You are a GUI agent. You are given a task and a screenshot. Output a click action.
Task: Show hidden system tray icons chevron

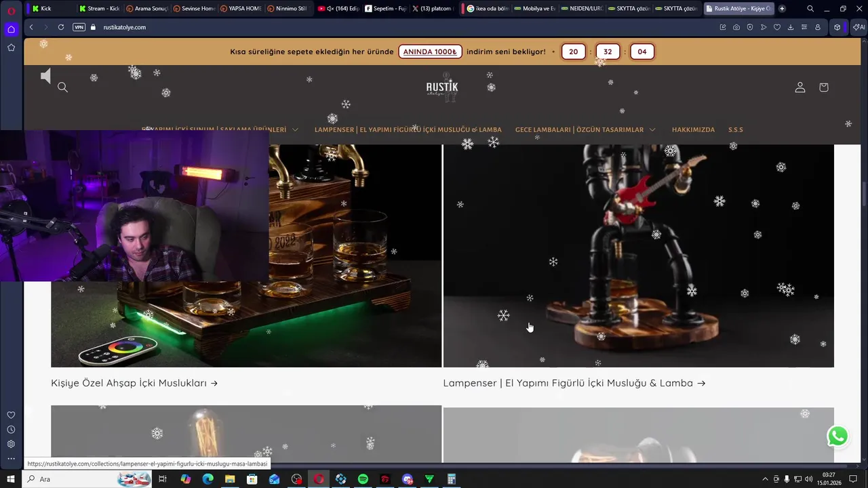[766, 479]
